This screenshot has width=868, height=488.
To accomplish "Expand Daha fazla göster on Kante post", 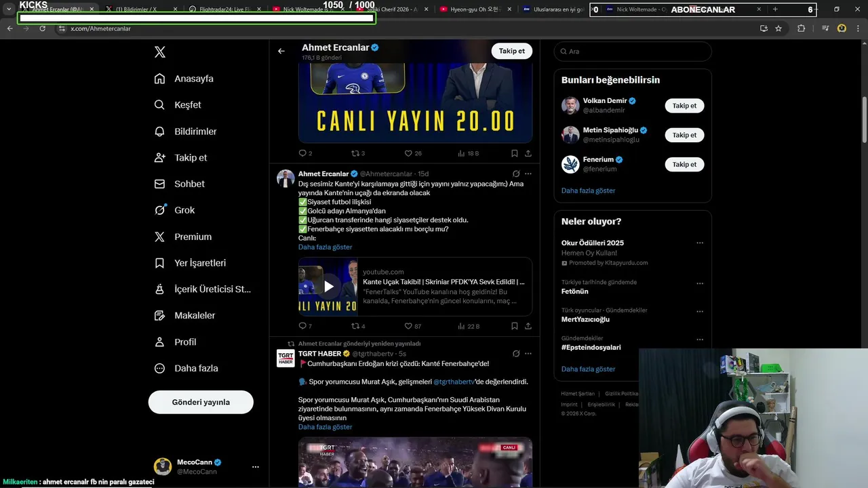I will point(325,247).
